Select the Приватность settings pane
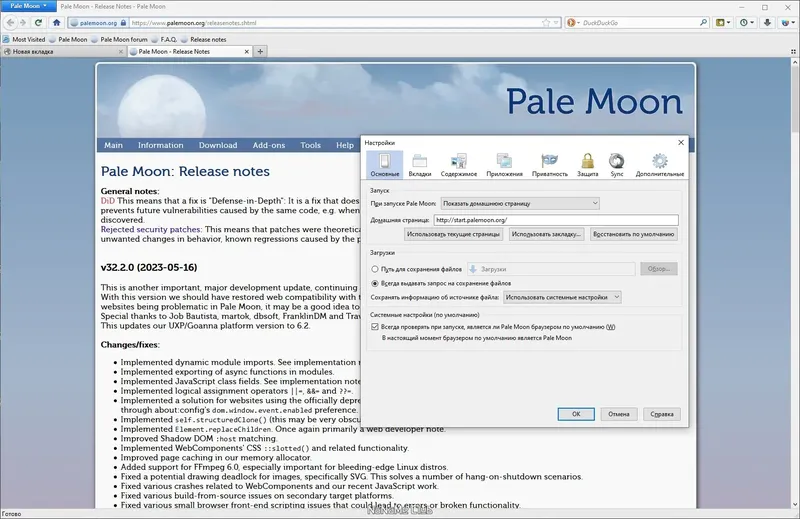800x519 pixels. click(x=549, y=165)
